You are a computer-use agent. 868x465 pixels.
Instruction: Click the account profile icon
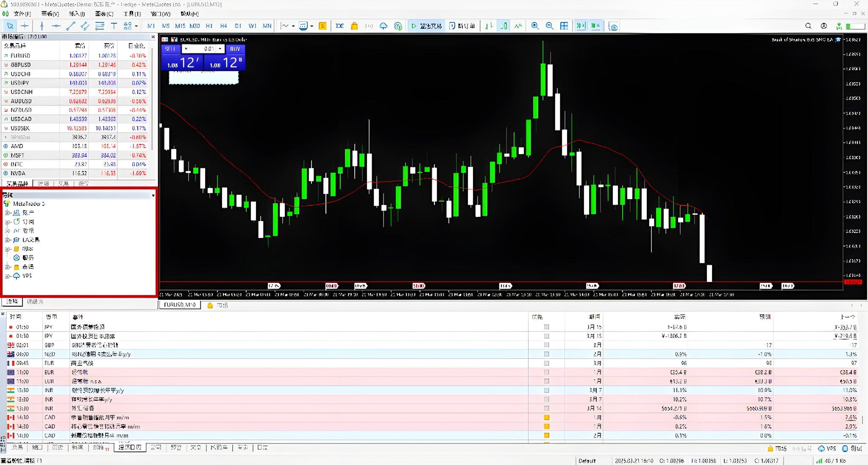click(x=823, y=26)
